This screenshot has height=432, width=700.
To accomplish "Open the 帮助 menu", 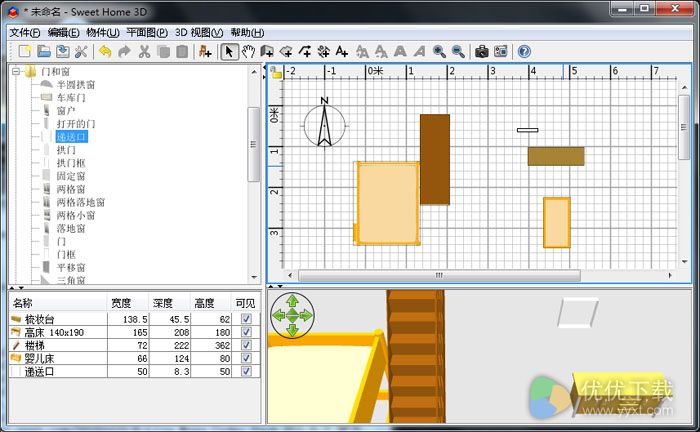I will pos(247,33).
